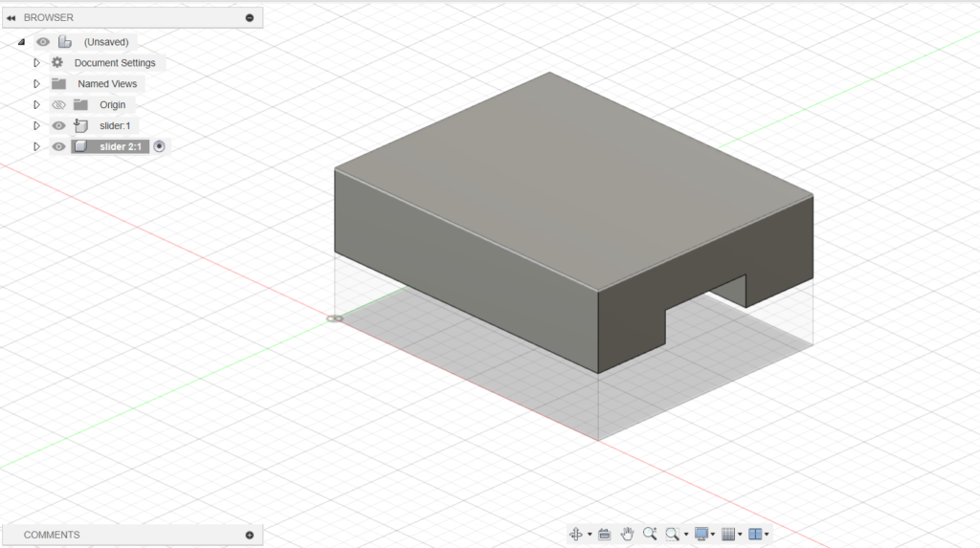Click the (Unsaved) document component icon
The width and height of the screenshot is (980, 548).
[x=64, y=42]
